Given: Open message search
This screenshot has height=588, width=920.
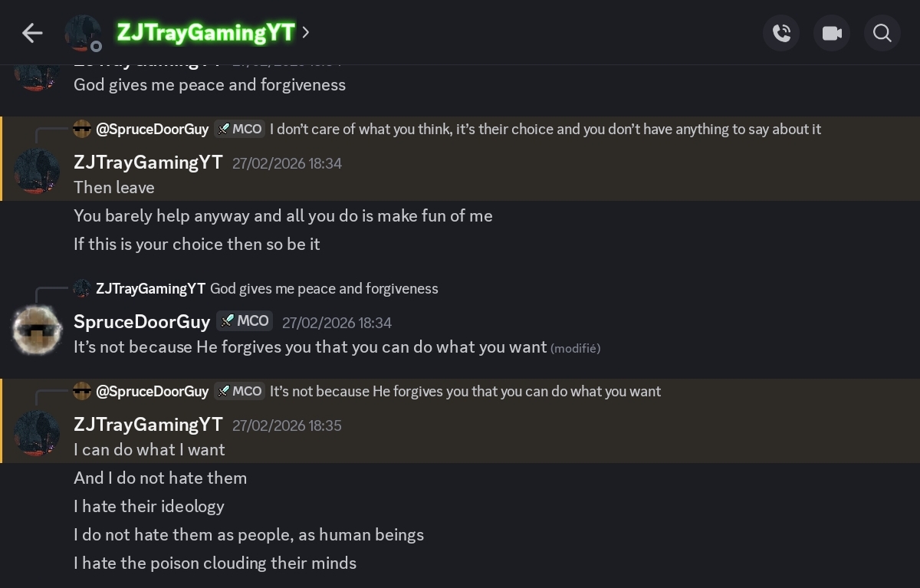Looking at the screenshot, I should [882, 33].
